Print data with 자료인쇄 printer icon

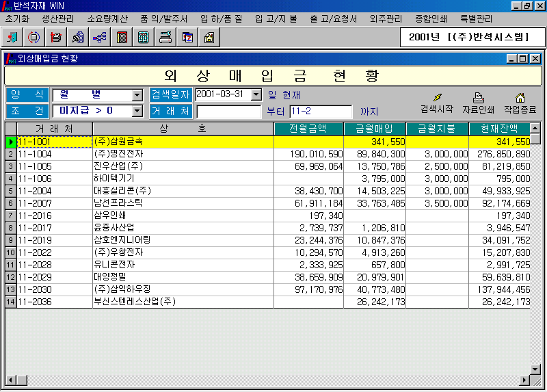pyautogui.click(x=479, y=103)
